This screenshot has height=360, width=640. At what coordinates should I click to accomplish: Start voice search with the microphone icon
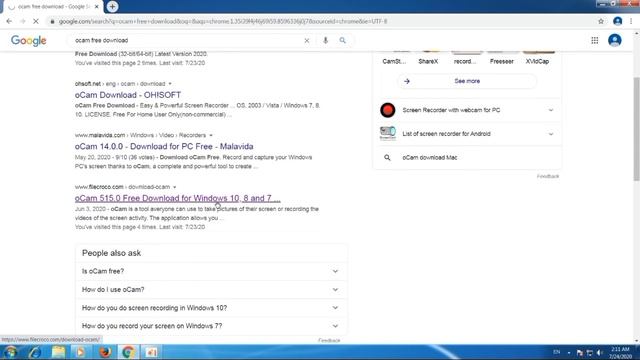pos(325,40)
